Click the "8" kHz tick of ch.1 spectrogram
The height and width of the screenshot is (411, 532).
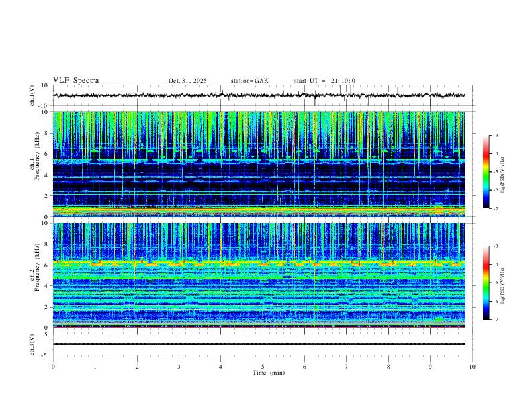47,133
